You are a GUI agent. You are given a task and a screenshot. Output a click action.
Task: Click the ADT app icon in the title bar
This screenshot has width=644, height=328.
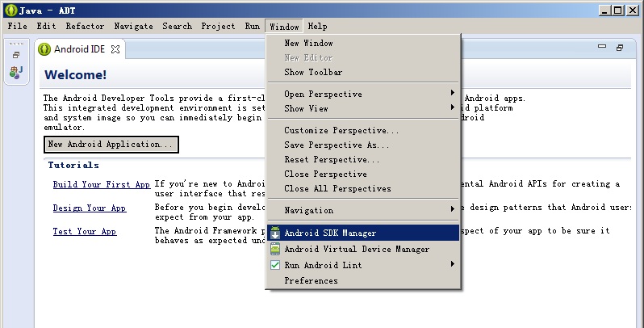pos(11,11)
